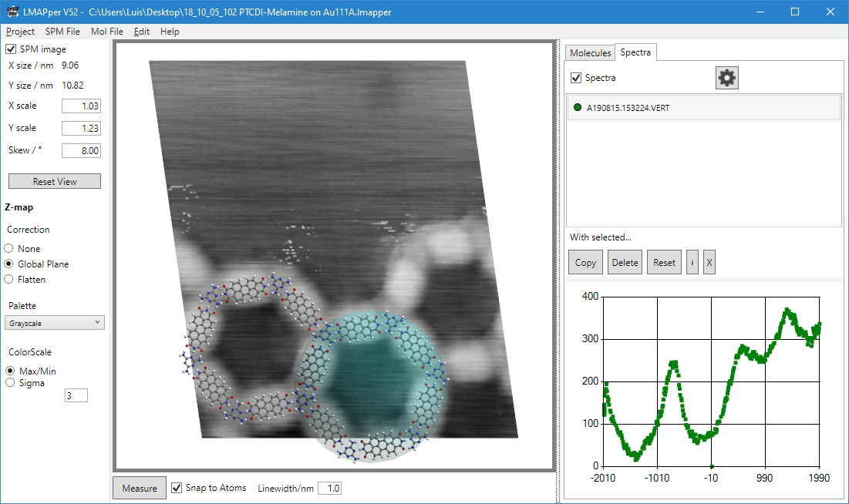Click the Reset button for selected spectra
Viewport: 849px width, 504px height.
coord(664,262)
